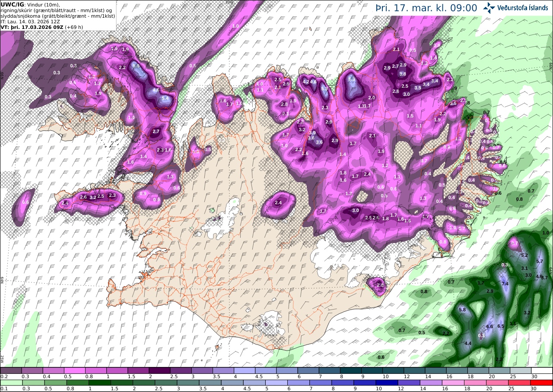Click the 'Þri. 17. mar. kl. 09:00' title
Viewport: 553px width, 392px height.
(427, 8)
